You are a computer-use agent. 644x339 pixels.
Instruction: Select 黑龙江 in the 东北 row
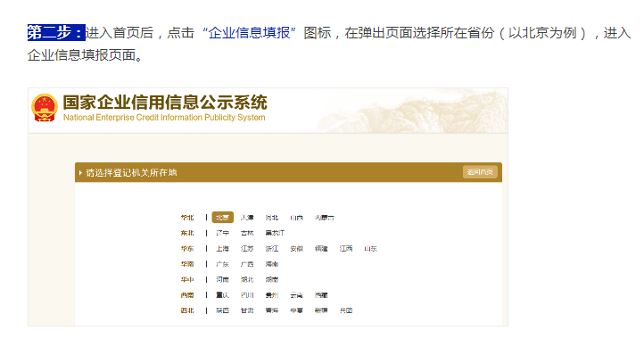(275, 233)
